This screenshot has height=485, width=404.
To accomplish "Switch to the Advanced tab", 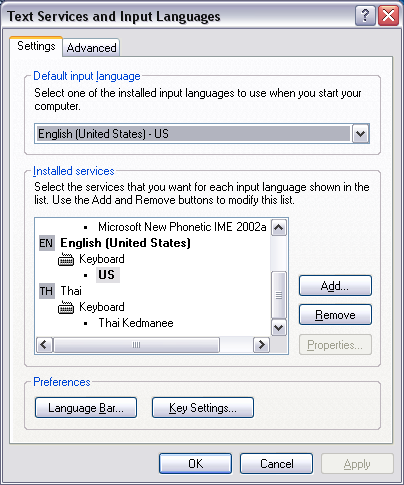I will click(91, 48).
